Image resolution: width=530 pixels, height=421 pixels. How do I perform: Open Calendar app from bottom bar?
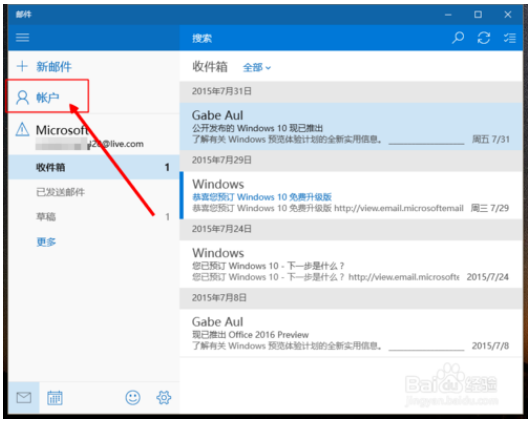[55, 398]
